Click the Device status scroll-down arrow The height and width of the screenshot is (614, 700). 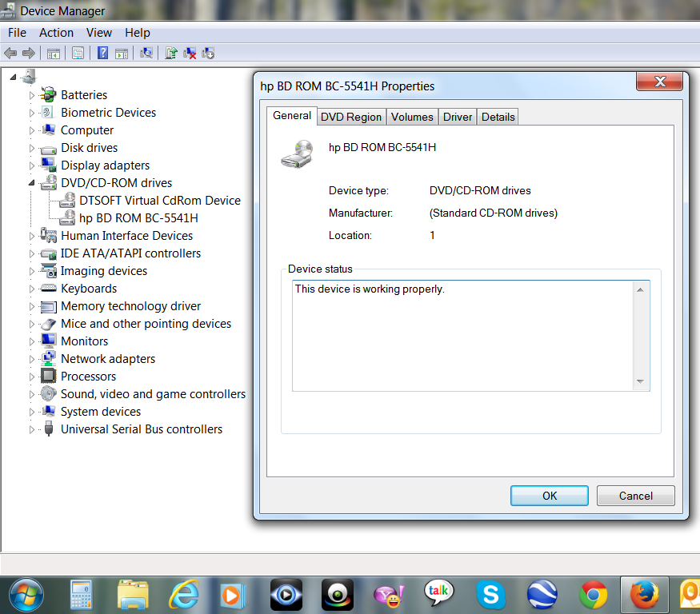click(640, 381)
